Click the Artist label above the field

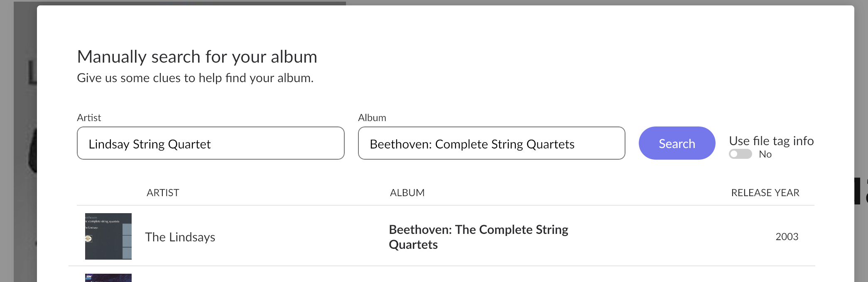89,118
